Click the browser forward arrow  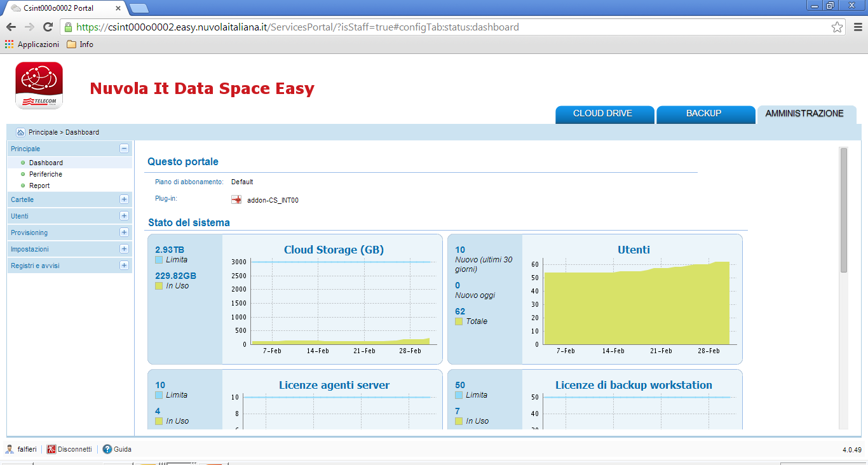29,27
